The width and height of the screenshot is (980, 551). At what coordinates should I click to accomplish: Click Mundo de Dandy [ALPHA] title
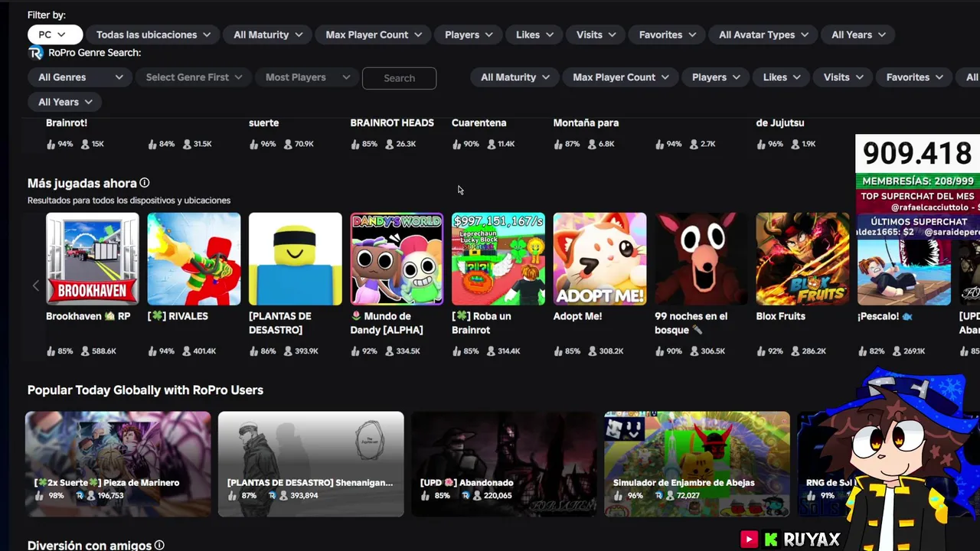pyautogui.click(x=387, y=323)
